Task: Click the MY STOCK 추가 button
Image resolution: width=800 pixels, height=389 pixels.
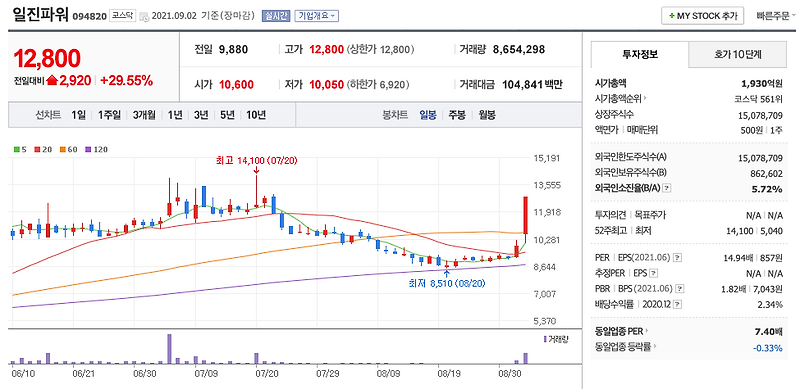Action: click(x=703, y=16)
